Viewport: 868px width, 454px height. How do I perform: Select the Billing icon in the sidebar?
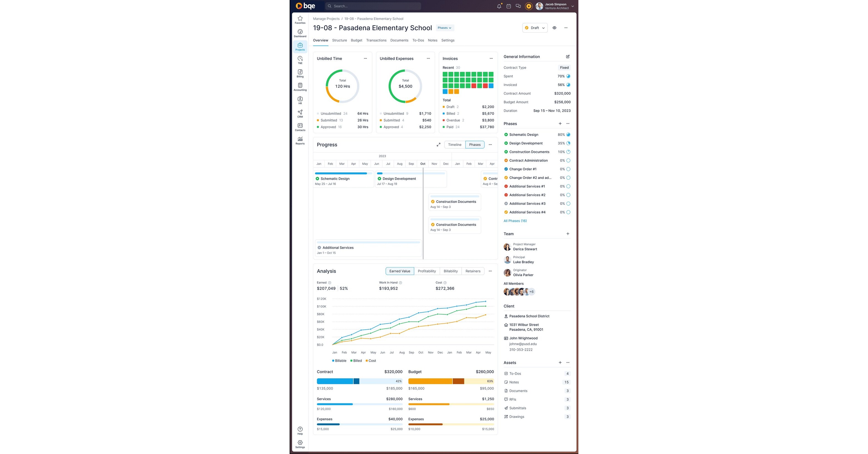pos(300,74)
